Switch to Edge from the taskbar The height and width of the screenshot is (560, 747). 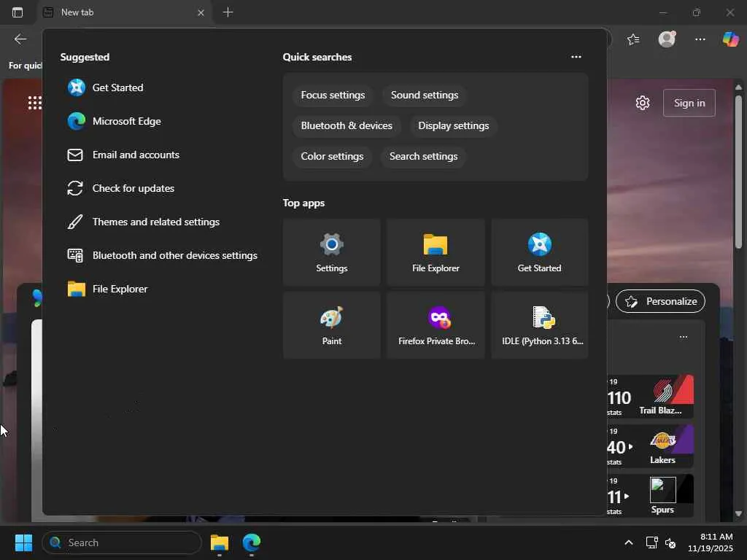252,542
